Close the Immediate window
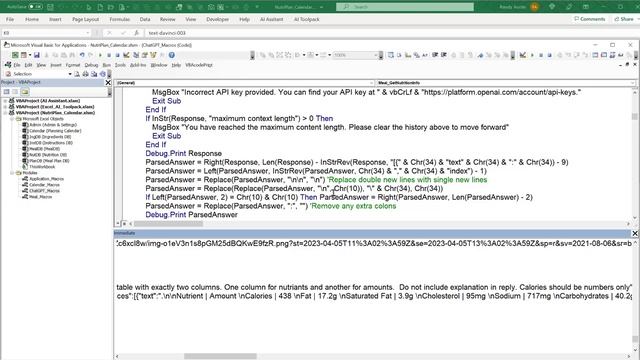Screen dimensions: 640x360 [635, 233]
